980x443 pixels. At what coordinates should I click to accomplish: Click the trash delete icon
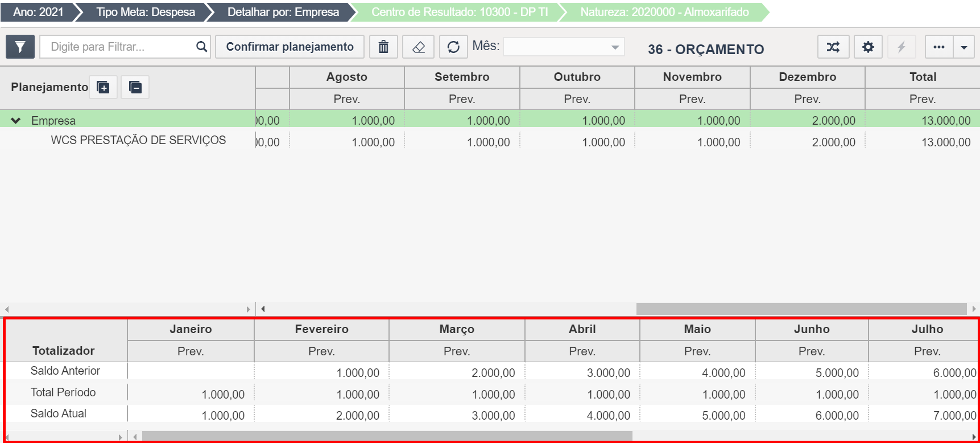[383, 47]
